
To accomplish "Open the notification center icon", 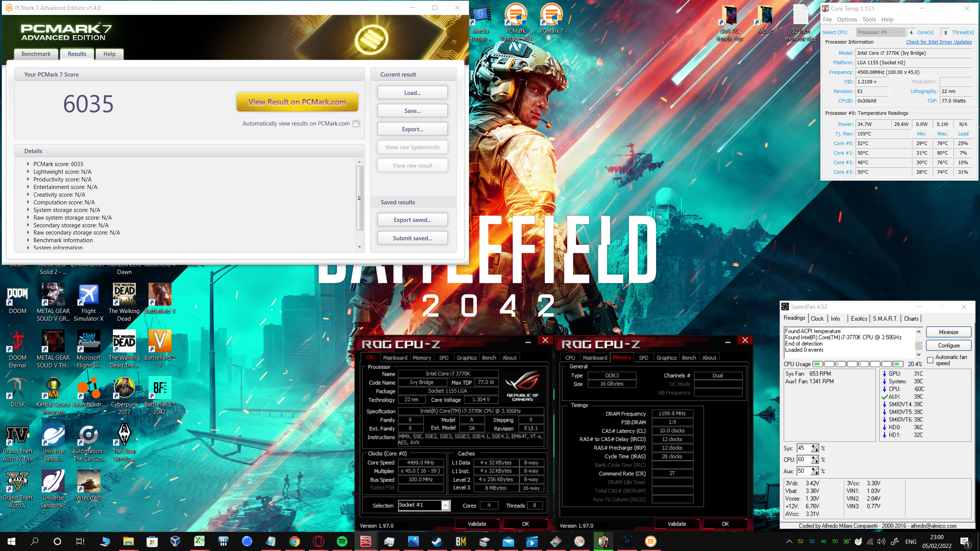I will (x=965, y=541).
